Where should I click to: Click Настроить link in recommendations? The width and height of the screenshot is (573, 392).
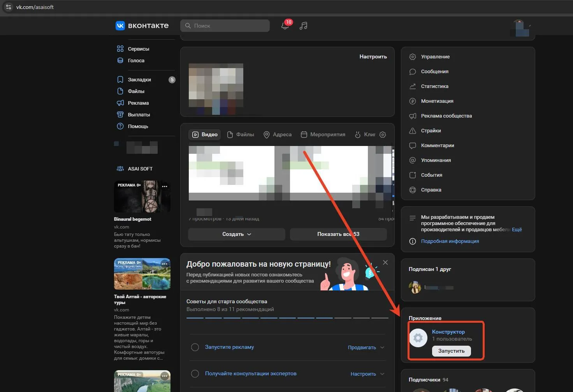363,374
